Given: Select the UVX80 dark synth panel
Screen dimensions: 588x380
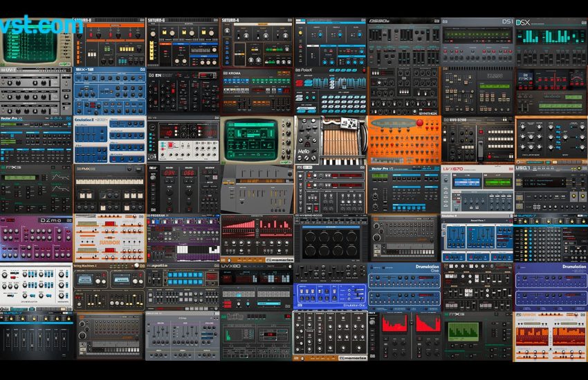Looking at the screenshot, I should point(257,287).
